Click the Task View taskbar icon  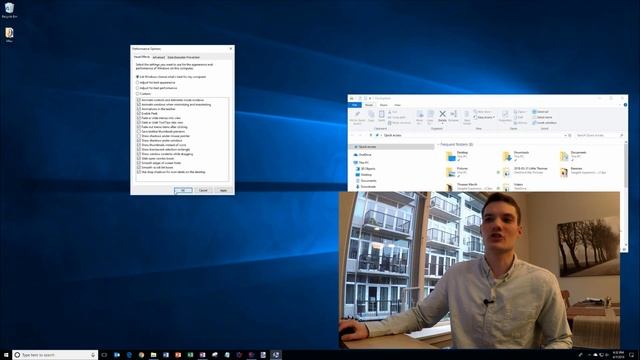click(104, 355)
